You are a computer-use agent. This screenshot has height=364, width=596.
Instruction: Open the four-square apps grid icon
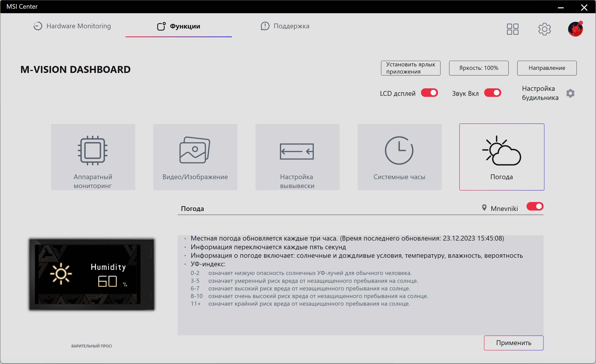tap(512, 29)
